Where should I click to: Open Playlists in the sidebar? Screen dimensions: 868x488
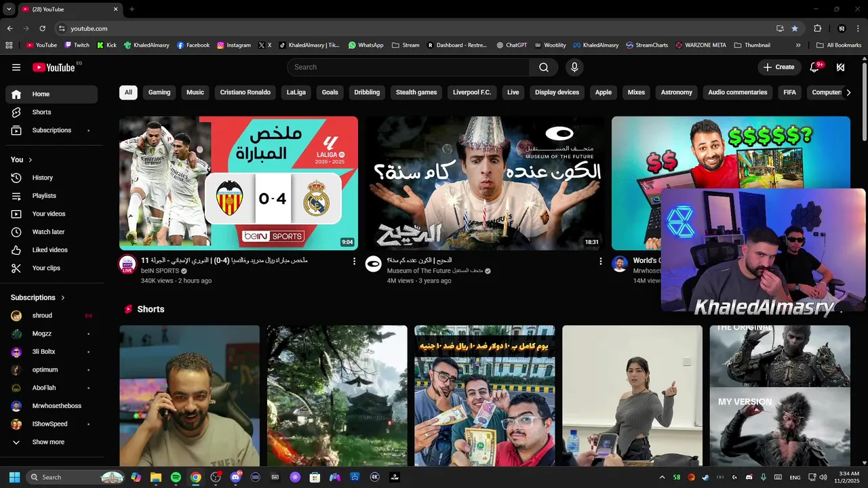tap(52, 196)
